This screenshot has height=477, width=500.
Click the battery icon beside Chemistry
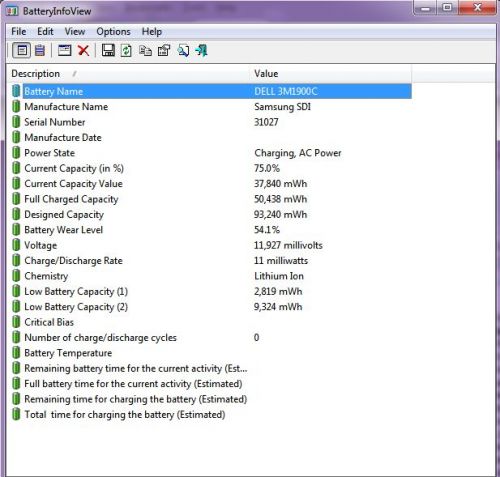coord(16,276)
